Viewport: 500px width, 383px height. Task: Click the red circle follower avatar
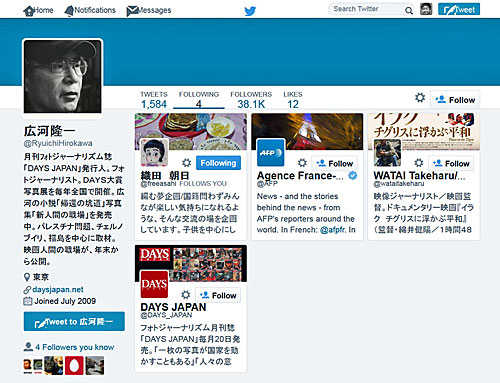[74, 366]
